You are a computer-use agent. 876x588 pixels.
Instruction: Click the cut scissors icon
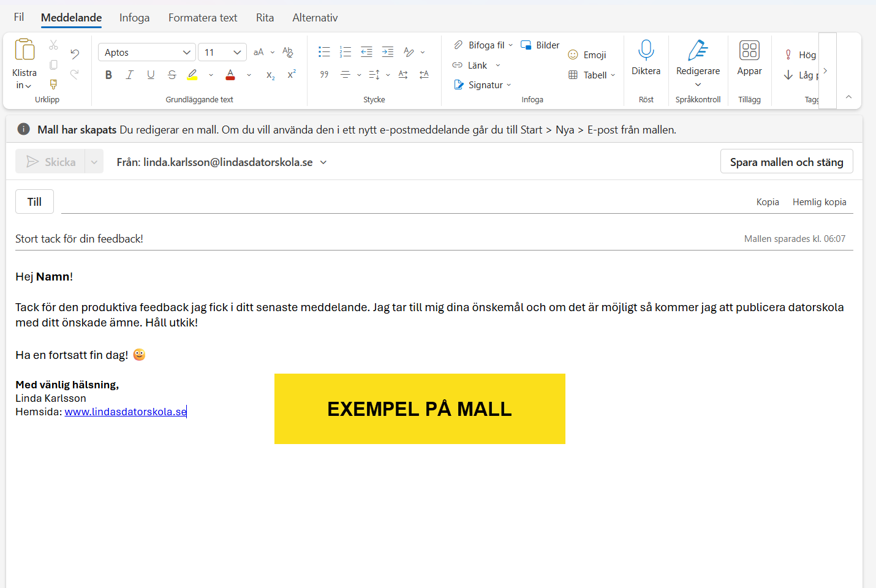click(x=53, y=45)
